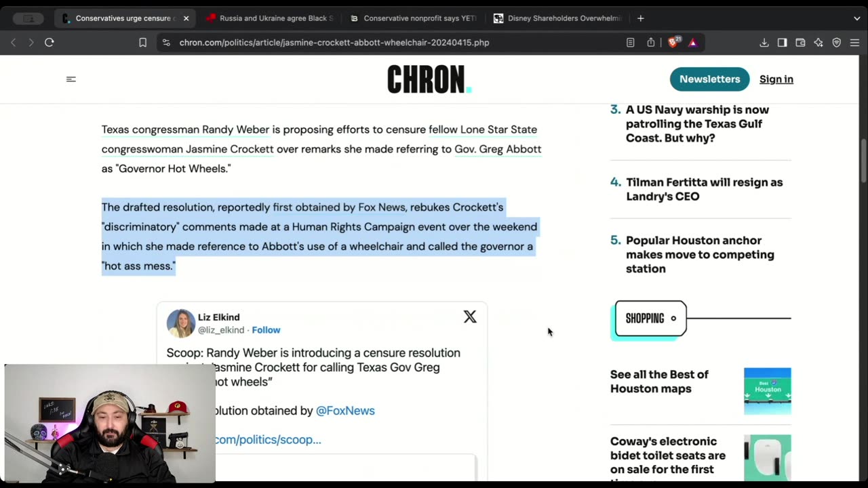This screenshot has width=868, height=488.
Task: Switch to Disney Shareholders Overwhelmingly tab
Action: pyautogui.click(x=557, y=18)
